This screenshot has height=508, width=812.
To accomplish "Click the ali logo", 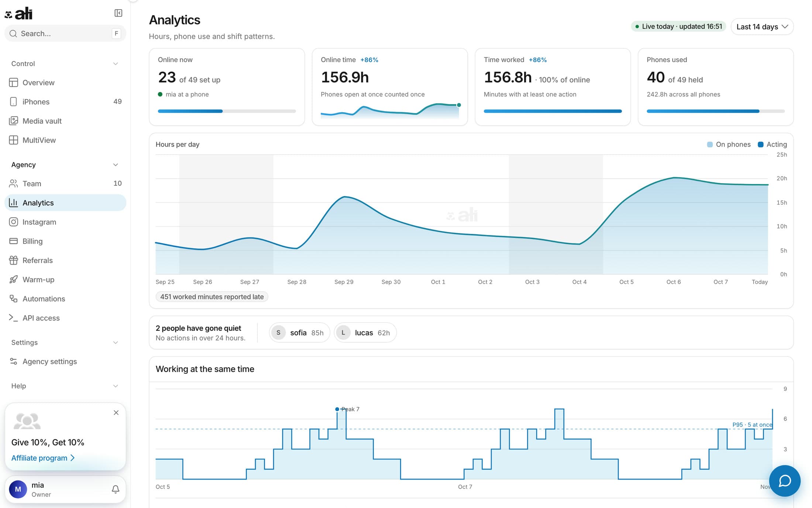I will 19,13.
